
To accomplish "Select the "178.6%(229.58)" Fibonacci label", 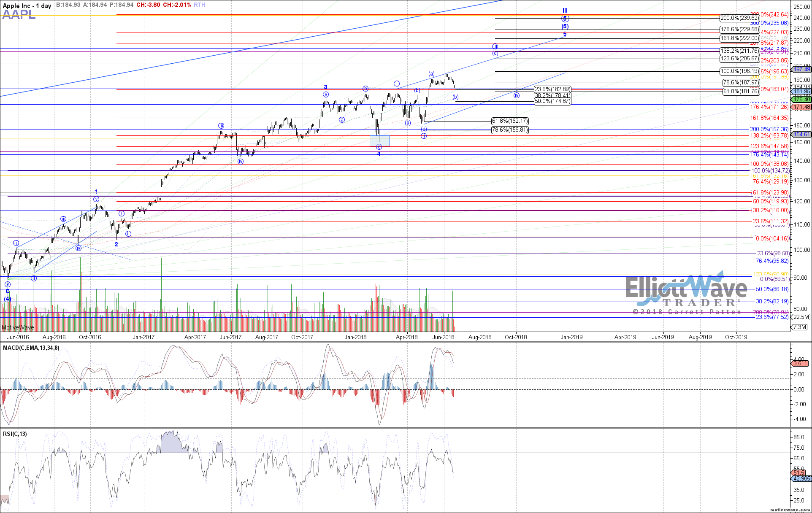I will [739, 30].
